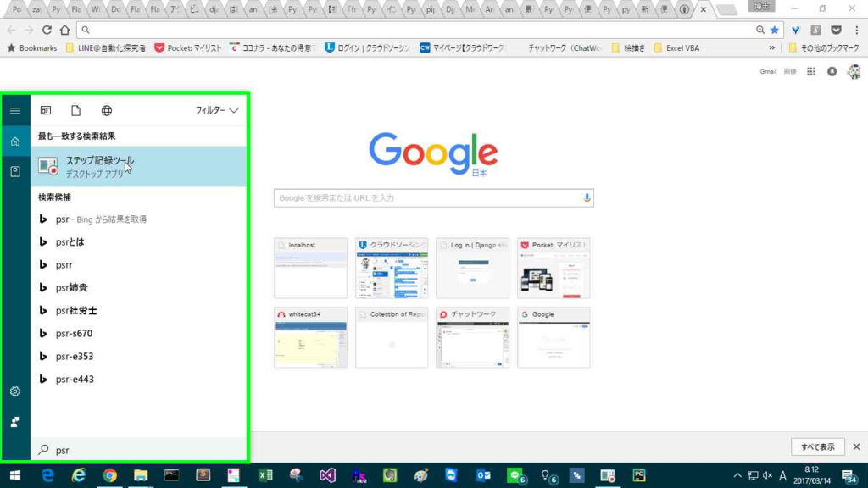Open the Pocket extension icon in toolbar

coord(836,30)
